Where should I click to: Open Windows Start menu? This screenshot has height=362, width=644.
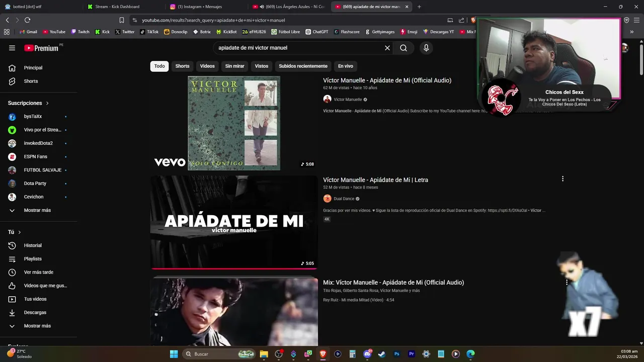click(x=174, y=354)
